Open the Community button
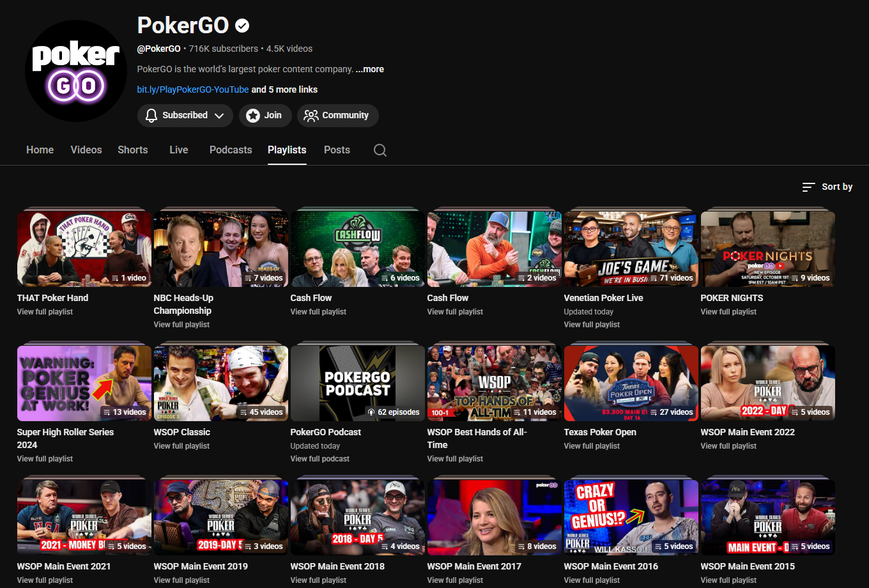This screenshot has height=588, width=869. (x=337, y=115)
